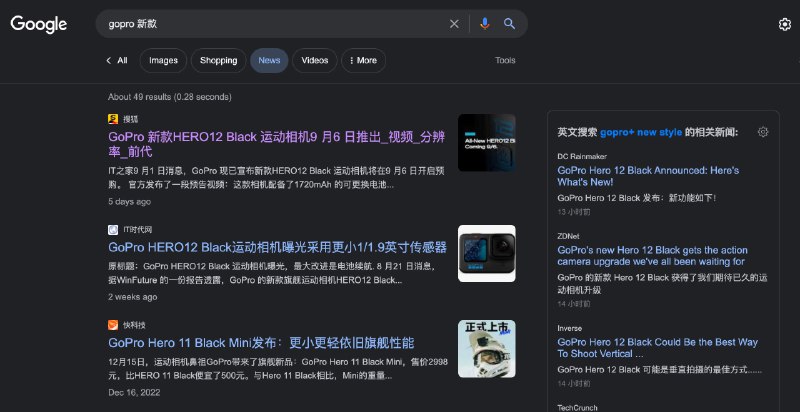Open the HERO12 Black 1/1.9英寸传感器 article
This screenshot has height=412, width=800.
pyautogui.click(x=278, y=247)
